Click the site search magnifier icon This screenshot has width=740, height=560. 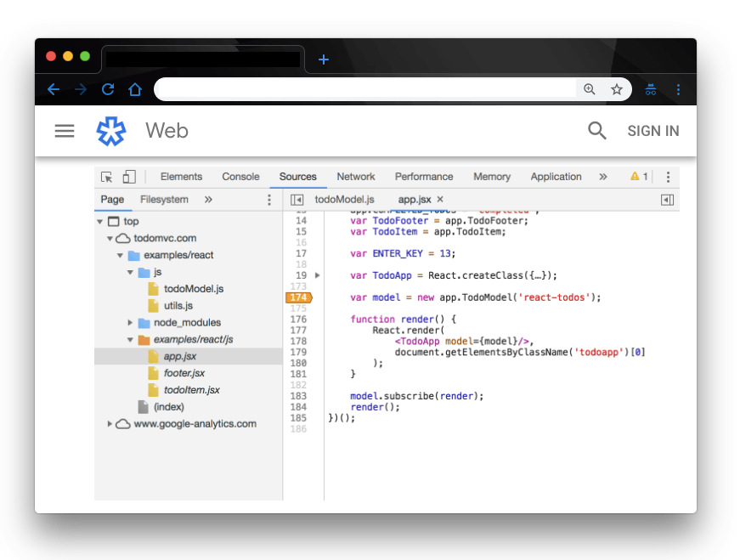pos(597,131)
